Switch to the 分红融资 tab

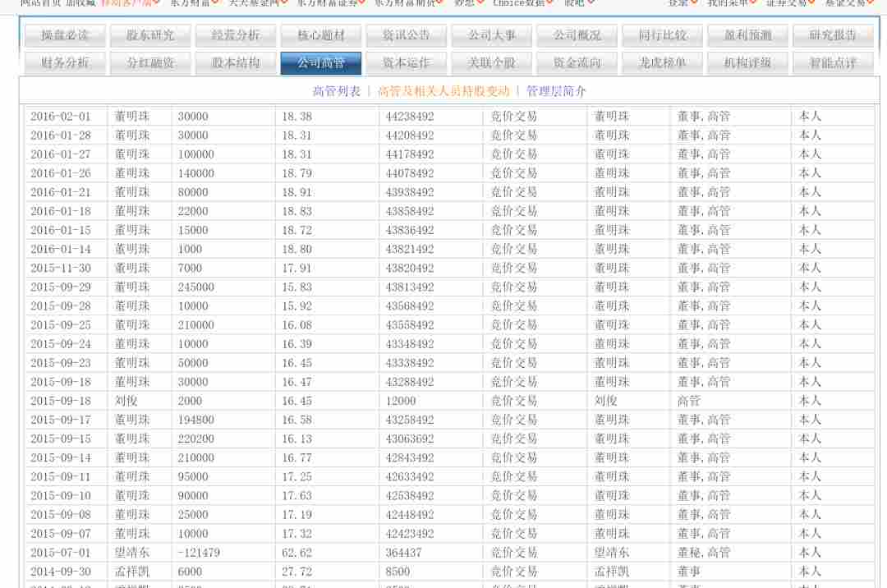coord(150,63)
